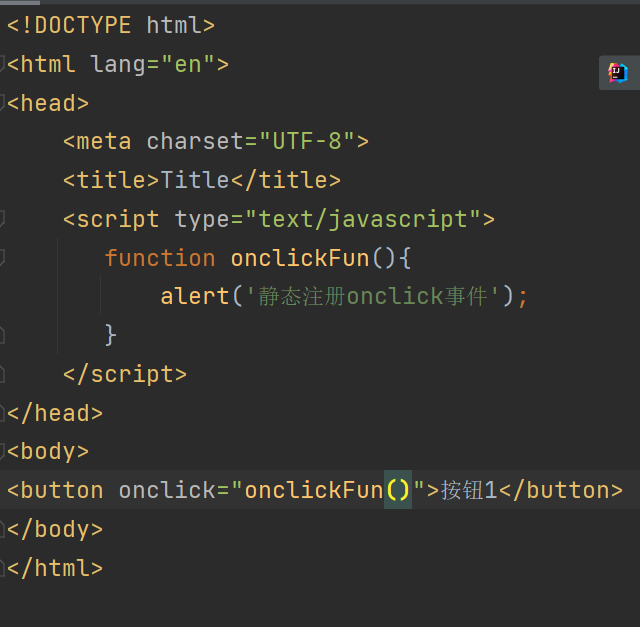Click the closing html tag

(55, 568)
